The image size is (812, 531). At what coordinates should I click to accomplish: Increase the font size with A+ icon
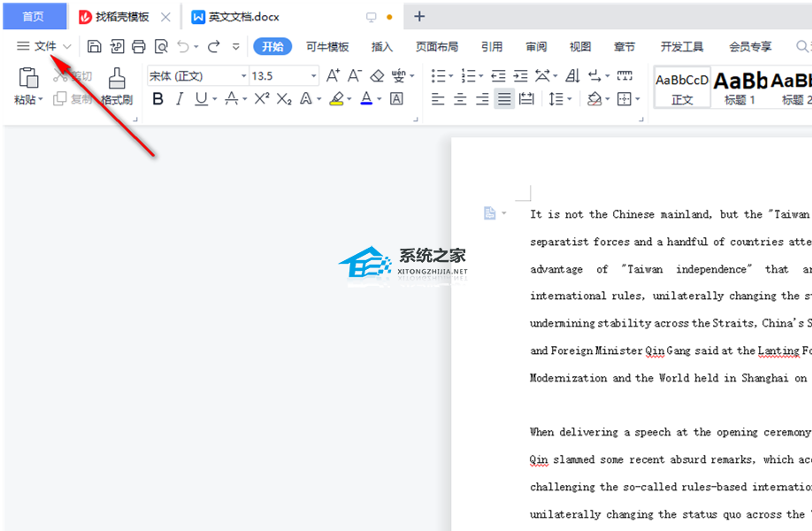click(x=333, y=76)
